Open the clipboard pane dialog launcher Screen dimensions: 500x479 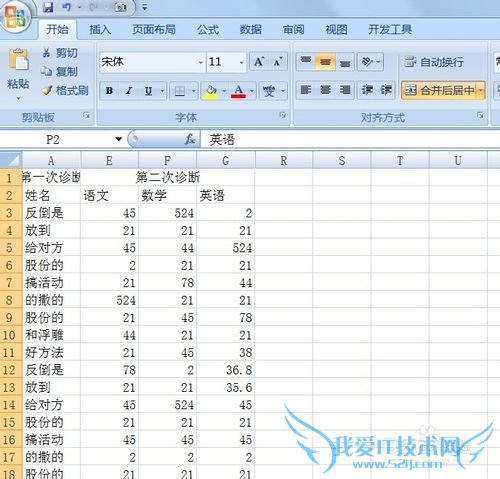pyautogui.click(x=87, y=115)
